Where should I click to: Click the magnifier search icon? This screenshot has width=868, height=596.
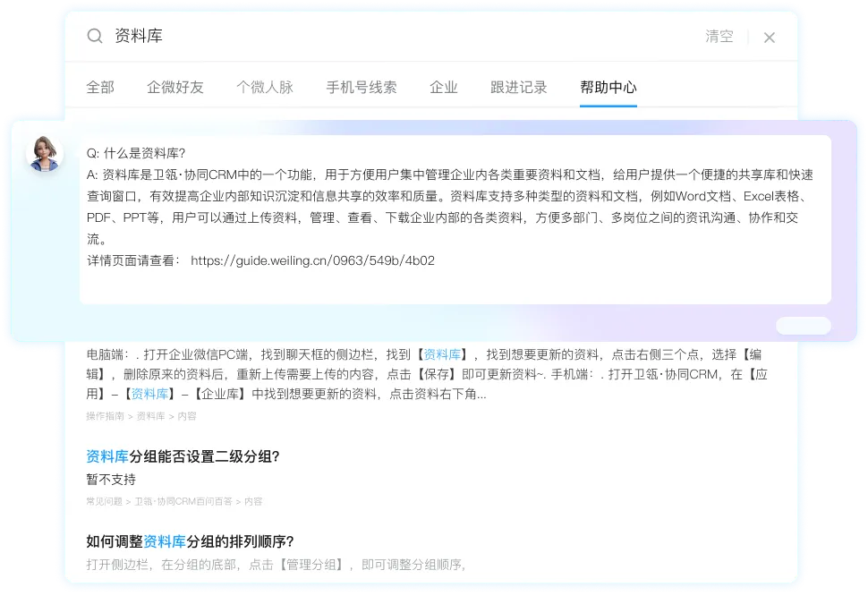click(94, 36)
